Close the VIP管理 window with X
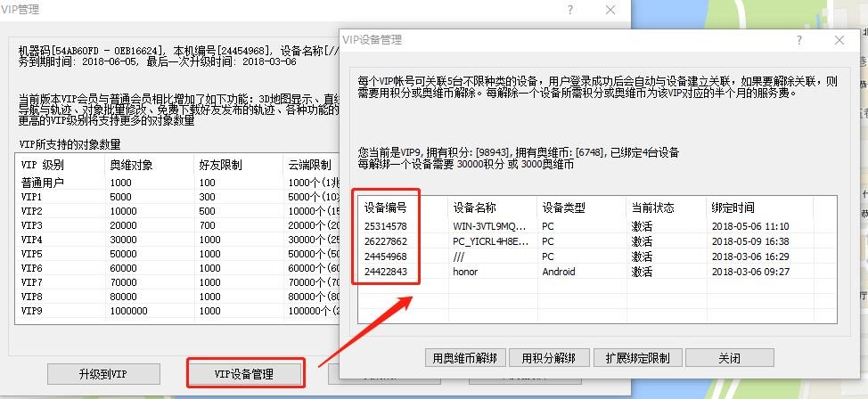 610,10
